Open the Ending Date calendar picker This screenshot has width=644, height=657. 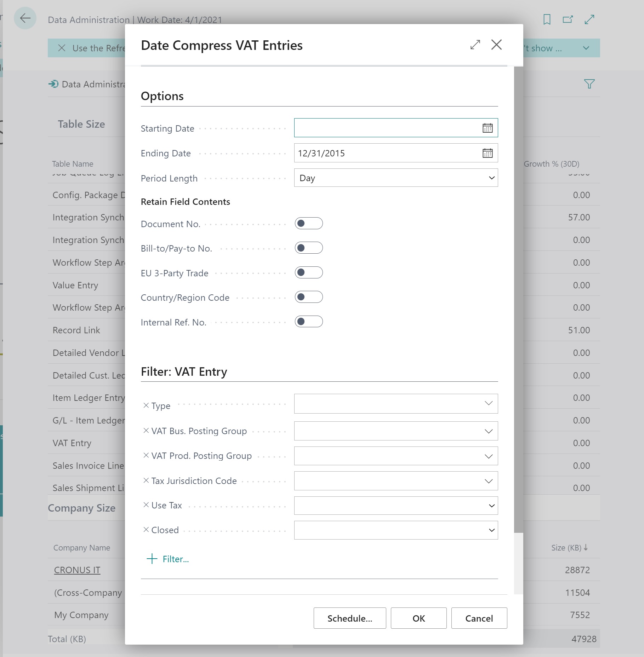[487, 153]
